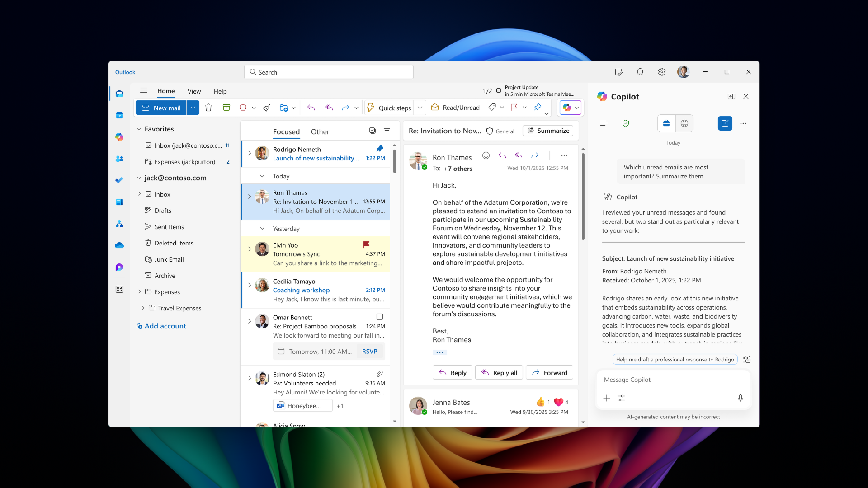
Task: Open the Quick steps dropdown arrow
Action: [x=420, y=108]
